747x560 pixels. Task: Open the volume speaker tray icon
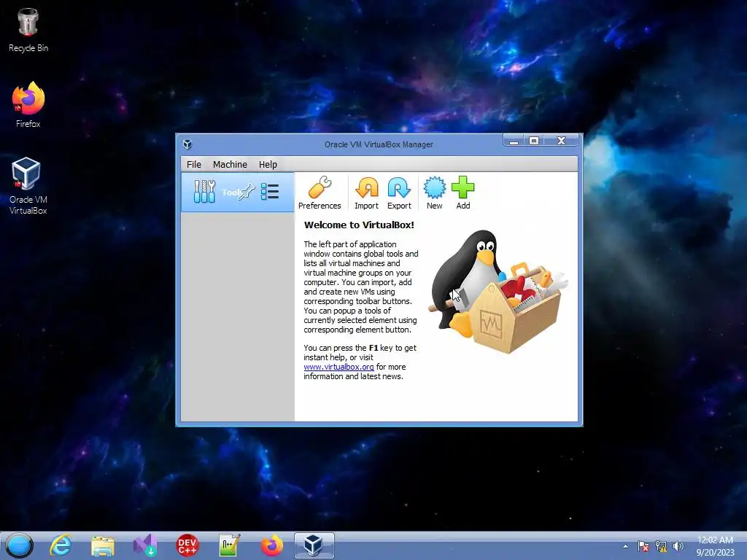[x=678, y=546]
